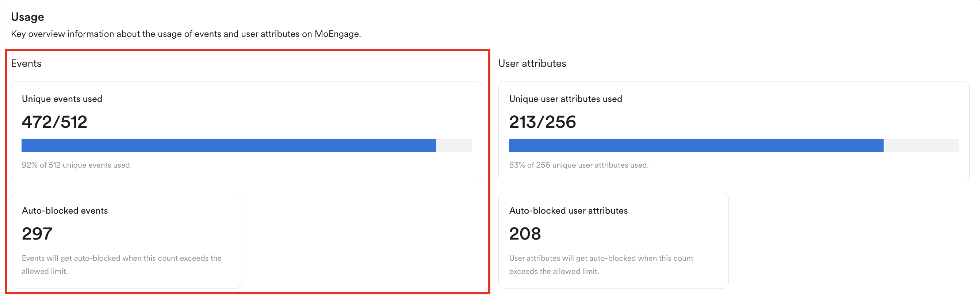The image size is (980, 298).
Task: Click the blue filled unique events progress bar
Action: coord(228,146)
